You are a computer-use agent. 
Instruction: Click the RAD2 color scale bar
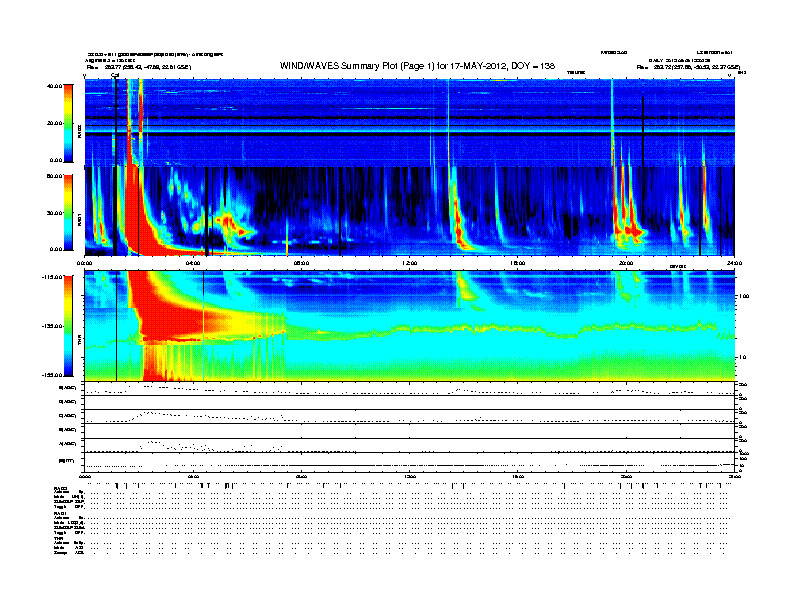[68, 123]
